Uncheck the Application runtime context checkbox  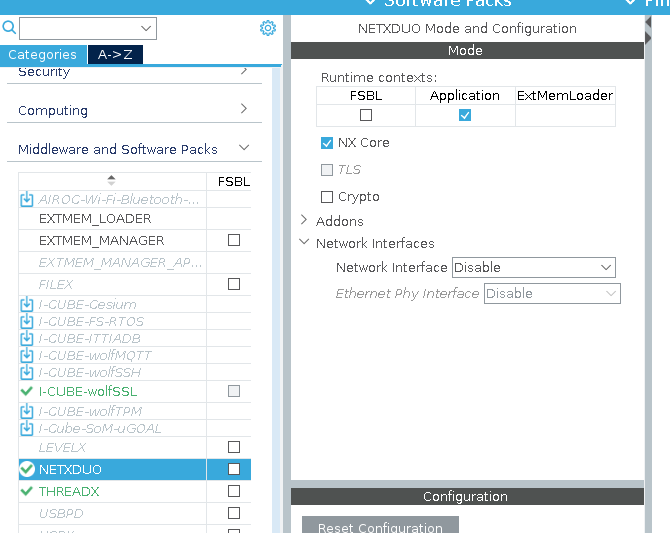pyautogui.click(x=465, y=115)
